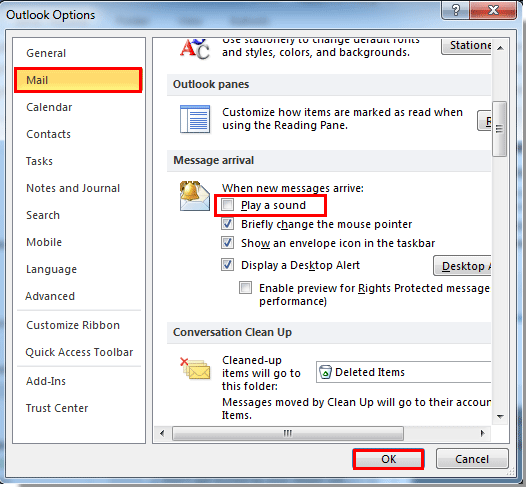Click the horizontal scrollbar right arrow

(x=483, y=433)
